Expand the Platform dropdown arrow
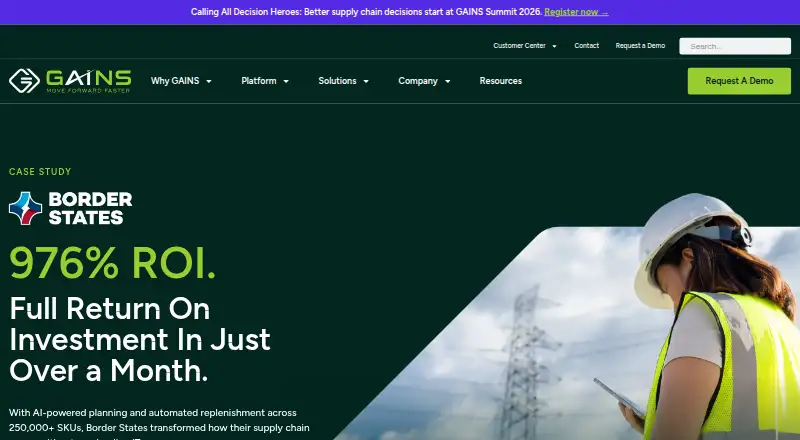 286,81
